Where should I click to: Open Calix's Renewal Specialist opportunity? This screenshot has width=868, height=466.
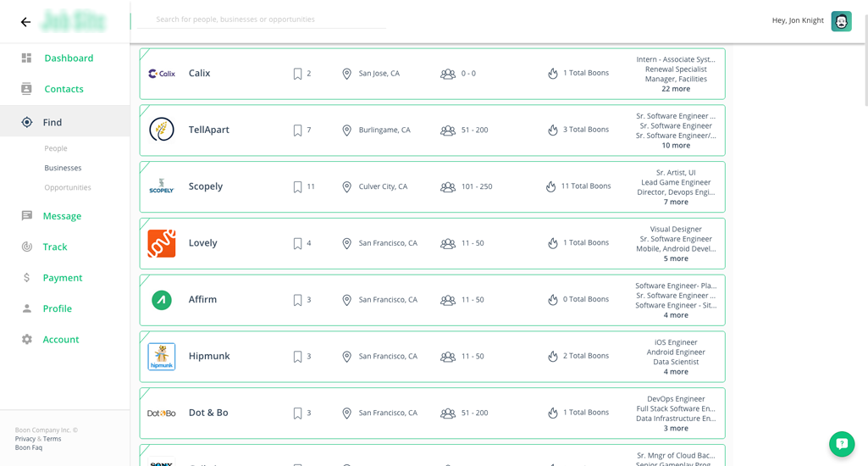(x=676, y=69)
